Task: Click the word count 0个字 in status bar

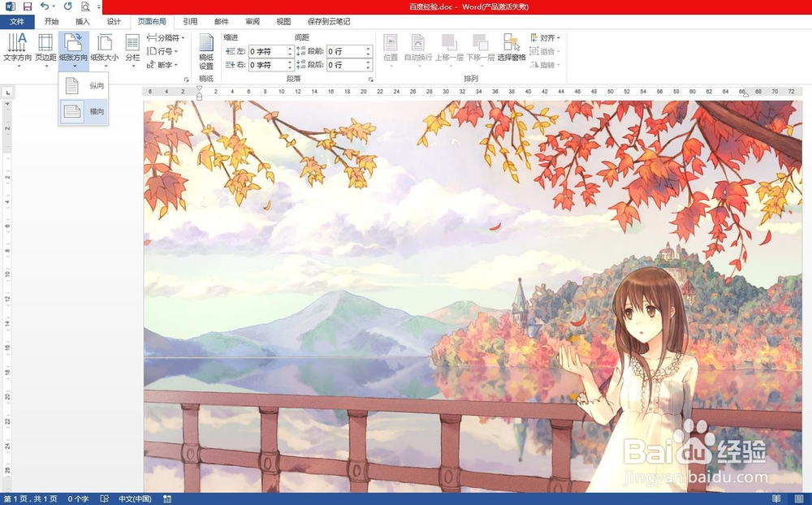Action: pyautogui.click(x=78, y=499)
